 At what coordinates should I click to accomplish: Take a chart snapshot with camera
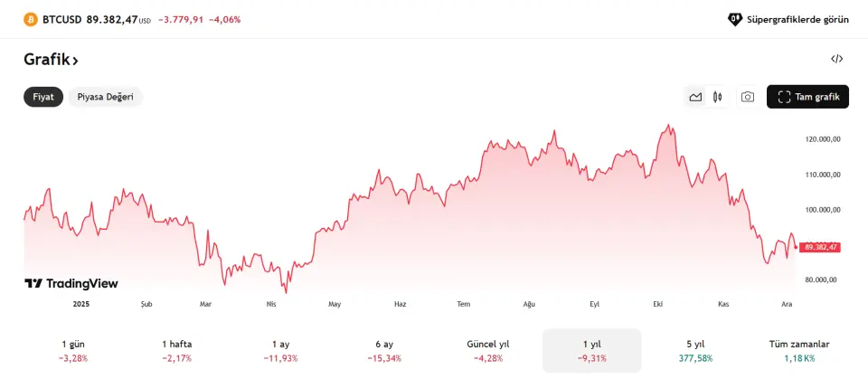click(748, 97)
